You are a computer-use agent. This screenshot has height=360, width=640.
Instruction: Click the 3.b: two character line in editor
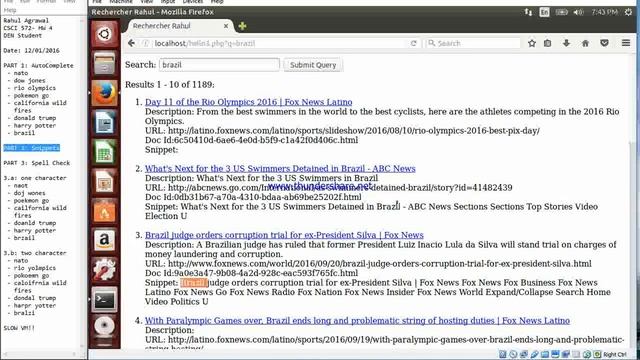point(35,253)
